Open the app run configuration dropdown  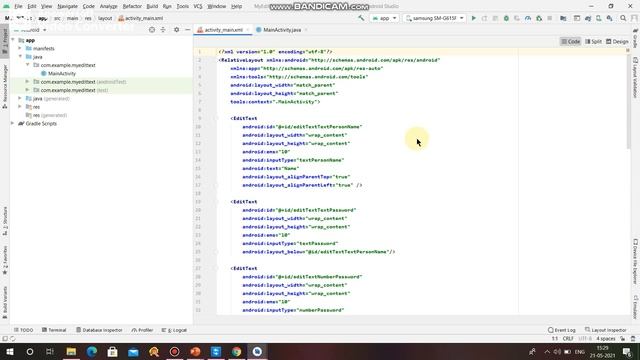pyautogui.click(x=384, y=18)
